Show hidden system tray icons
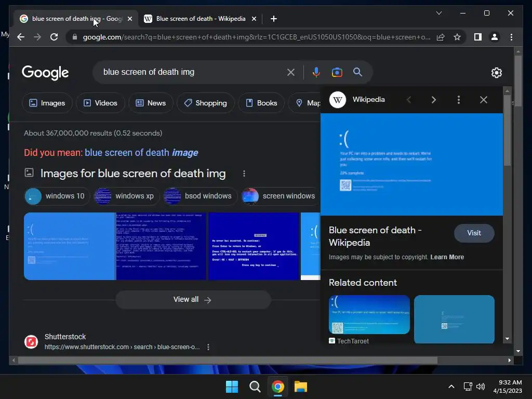Image resolution: width=532 pixels, height=399 pixels. (451, 387)
